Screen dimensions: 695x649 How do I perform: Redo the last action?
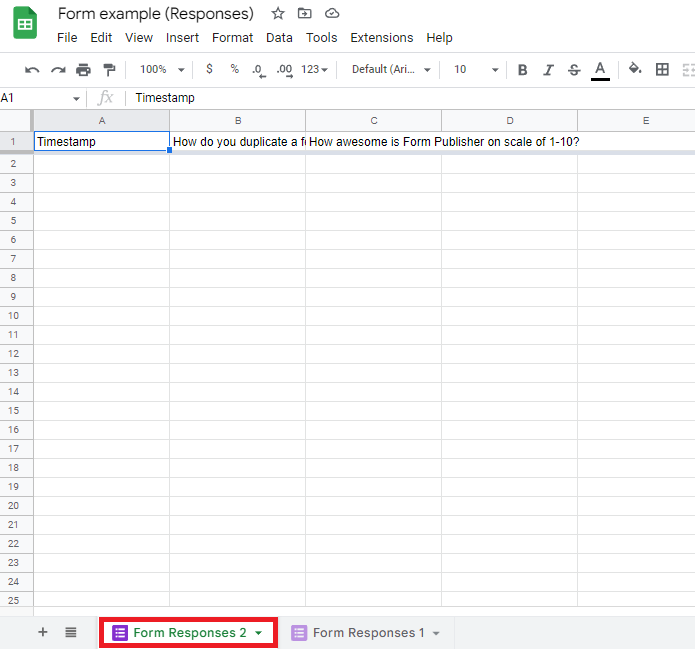[x=58, y=70]
